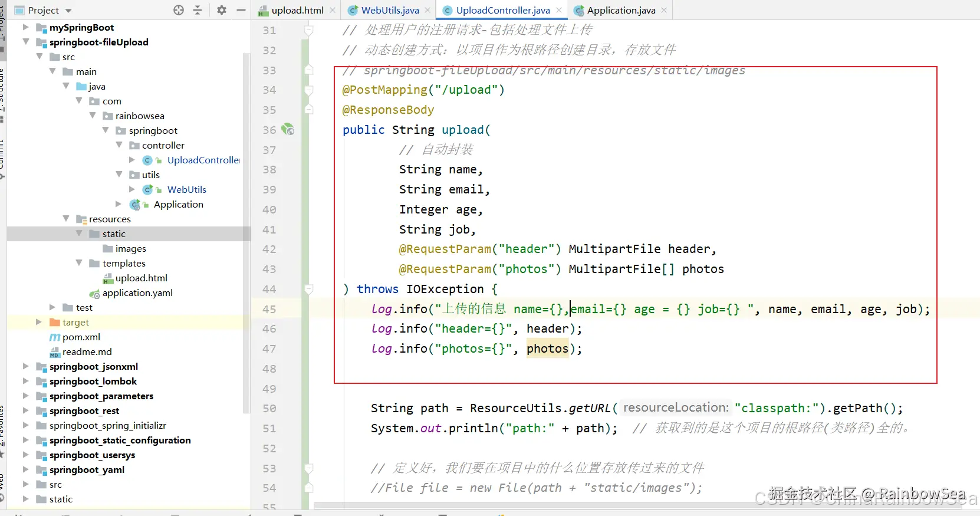Click the request mapping gutter icon on line 36
Viewport: 980px width, 516px height.
tap(288, 129)
